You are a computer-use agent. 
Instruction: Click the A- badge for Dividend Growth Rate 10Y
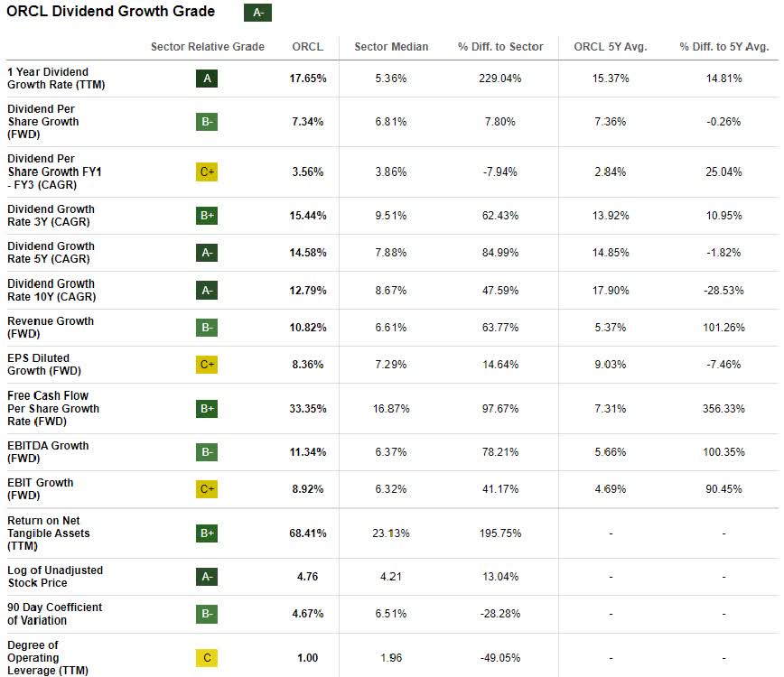(x=207, y=290)
